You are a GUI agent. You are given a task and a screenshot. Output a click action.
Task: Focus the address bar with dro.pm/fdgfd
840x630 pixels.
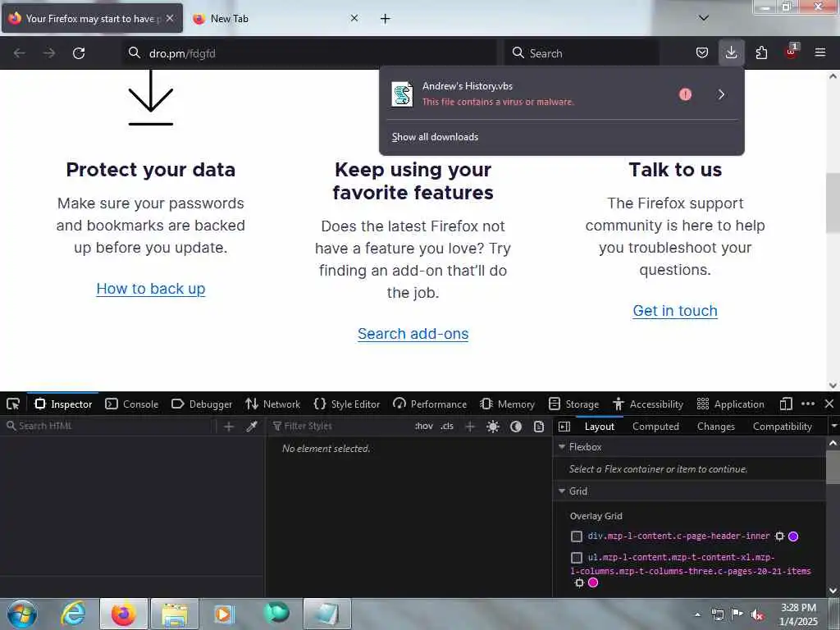click(x=309, y=53)
